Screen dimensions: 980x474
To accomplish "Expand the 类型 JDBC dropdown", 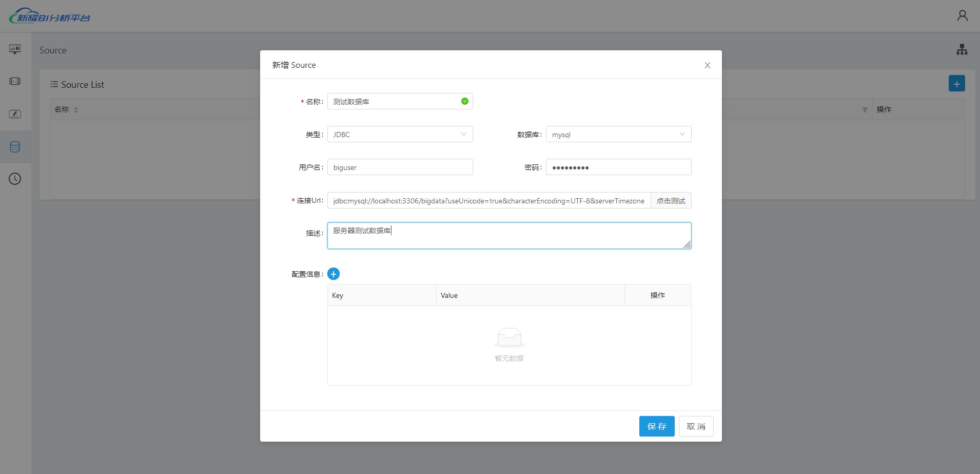I will coord(400,135).
